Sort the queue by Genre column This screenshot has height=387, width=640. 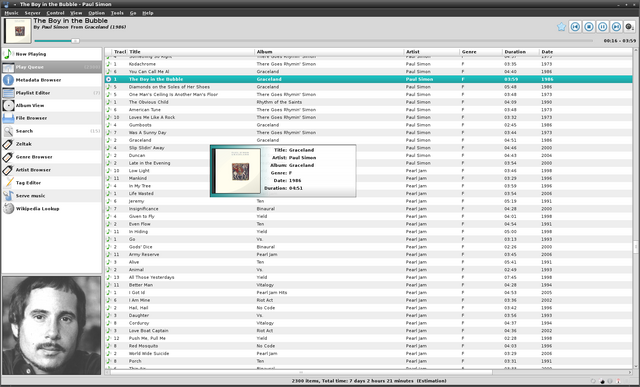481,52
